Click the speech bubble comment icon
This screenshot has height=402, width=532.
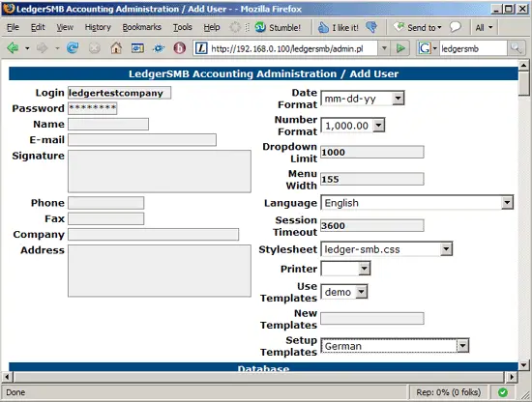pos(456,27)
